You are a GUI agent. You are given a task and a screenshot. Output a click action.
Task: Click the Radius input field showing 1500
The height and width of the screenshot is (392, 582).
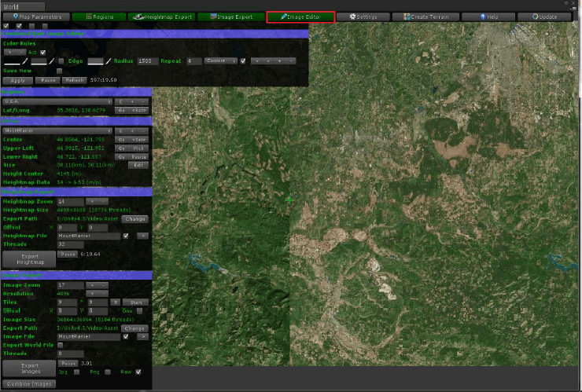point(147,61)
